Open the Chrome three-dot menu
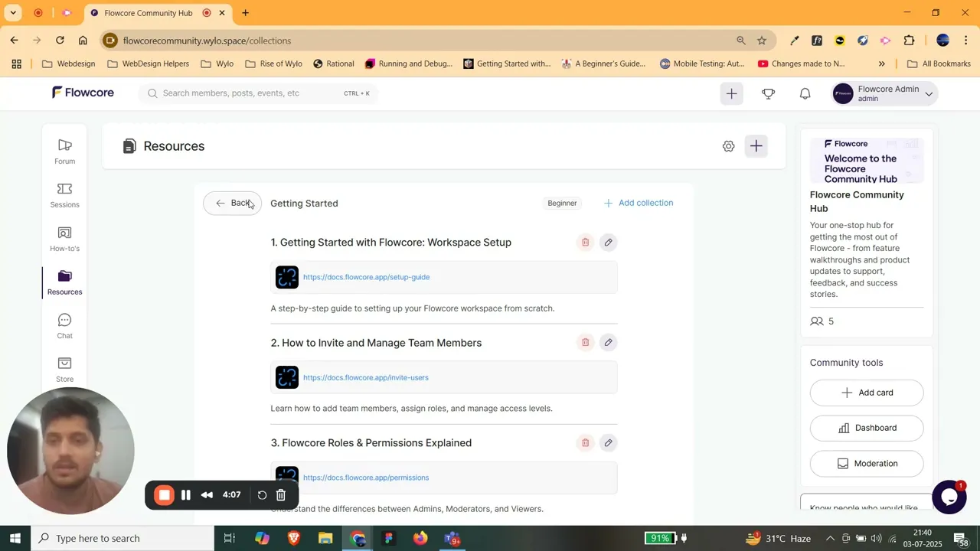 click(x=966, y=41)
